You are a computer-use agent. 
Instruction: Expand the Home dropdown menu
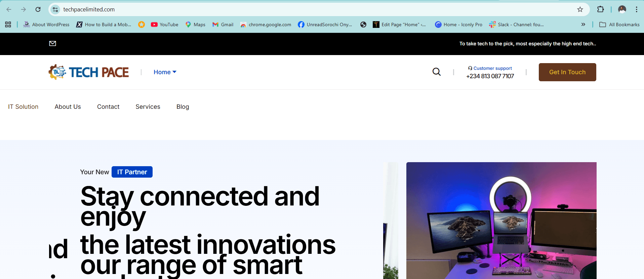[165, 72]
